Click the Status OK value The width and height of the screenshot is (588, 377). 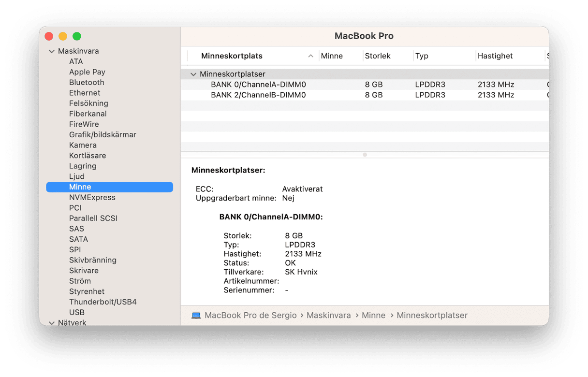pyautogui.click(x=291, y=263)
